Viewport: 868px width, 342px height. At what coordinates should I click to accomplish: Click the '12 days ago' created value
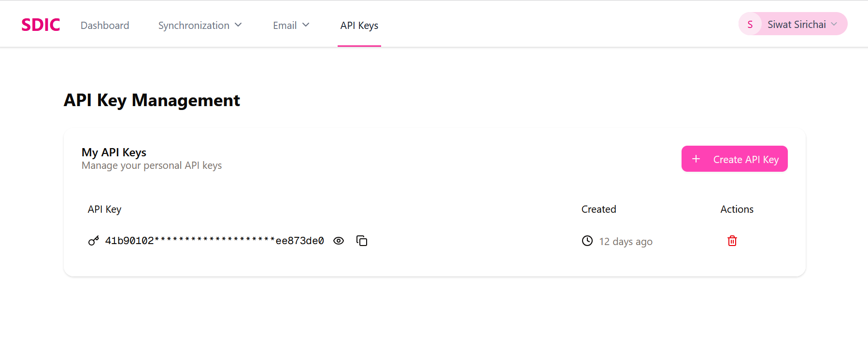626,241
